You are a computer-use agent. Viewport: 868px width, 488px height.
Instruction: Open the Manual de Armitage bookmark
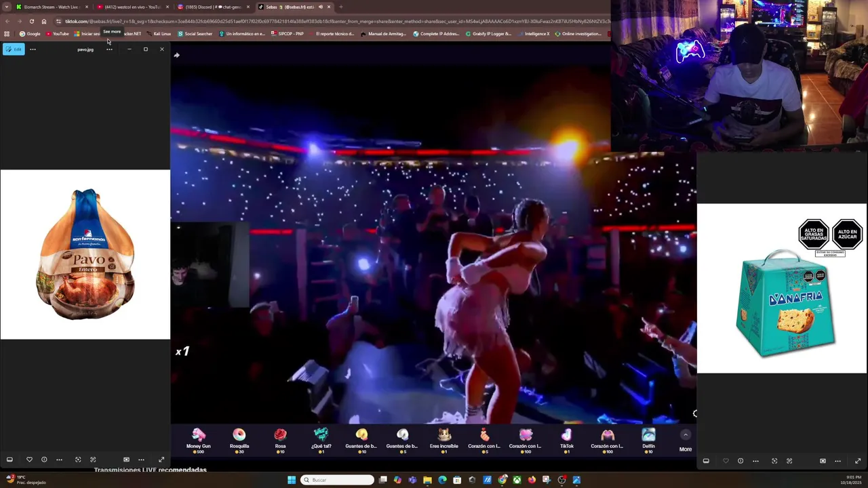383,33
